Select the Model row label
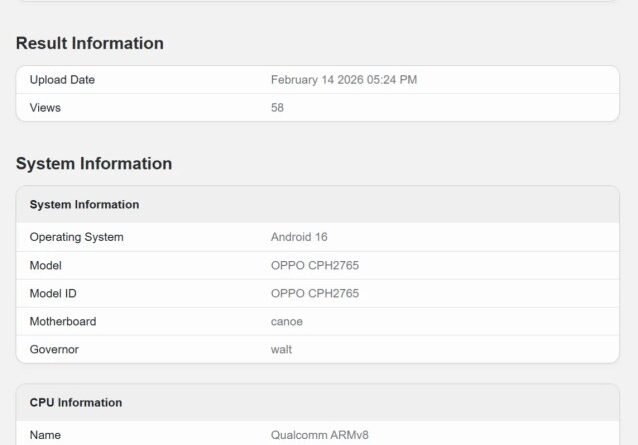Image resolution: width=638 pixels, height=445 pixels. 45,265
